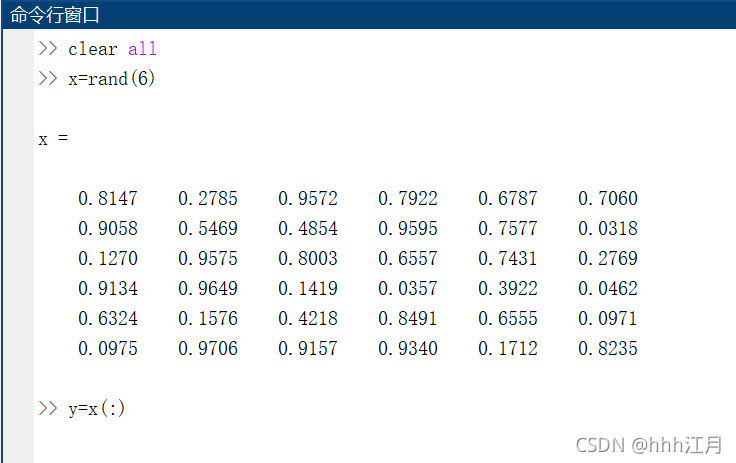Select matrix value 0.9157
The height and width of the screenshot is (463, 736).
point(308,348)
